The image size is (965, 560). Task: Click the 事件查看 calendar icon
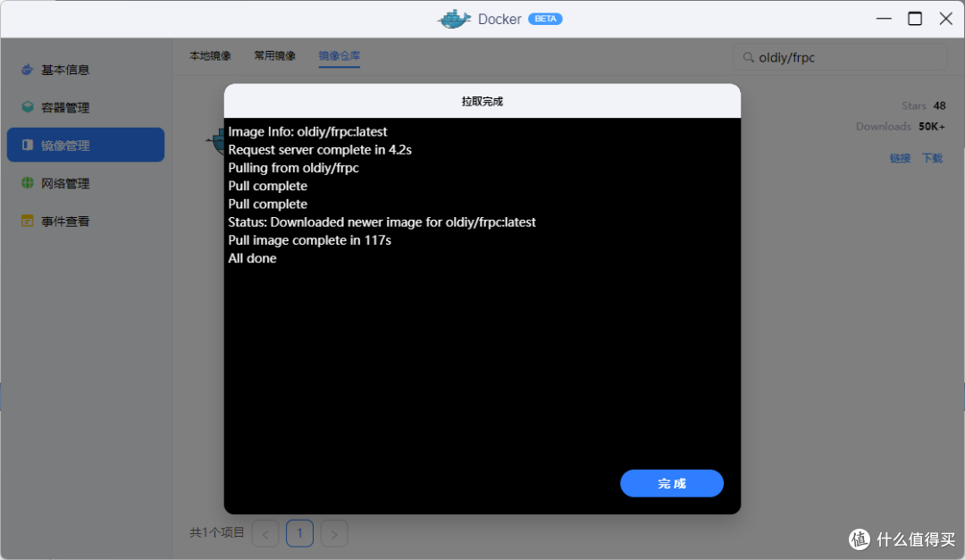pos(27,221)
